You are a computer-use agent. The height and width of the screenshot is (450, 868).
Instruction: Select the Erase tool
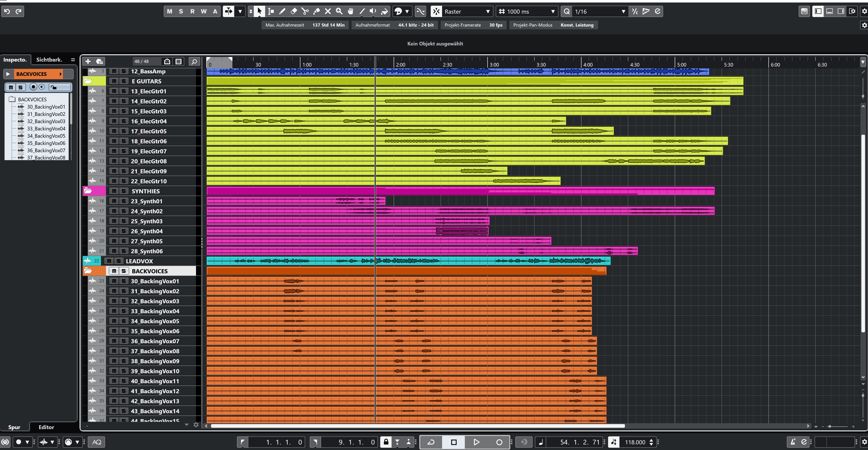294,11
